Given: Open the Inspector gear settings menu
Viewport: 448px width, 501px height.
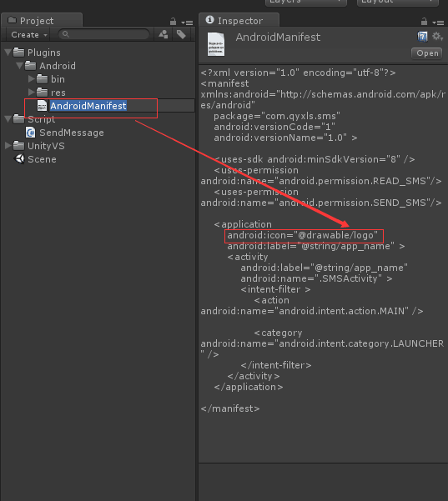Looking at the screenshot, I should click(x=437, y=37).
